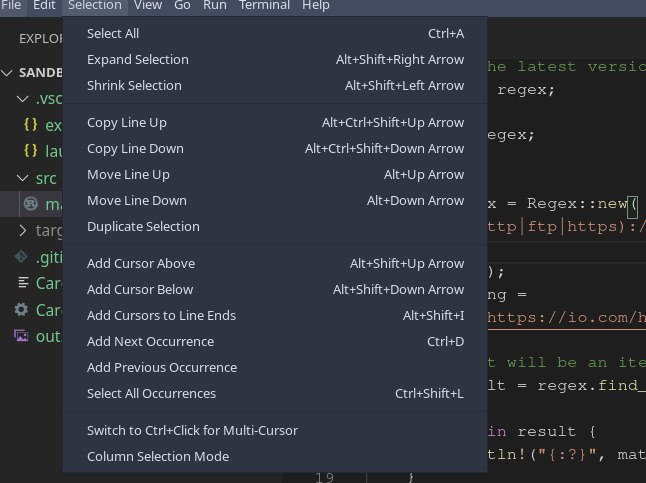The image size is (646, 483).
Task: Choose Shrink Selection
Action: click(x=275, y=86)
